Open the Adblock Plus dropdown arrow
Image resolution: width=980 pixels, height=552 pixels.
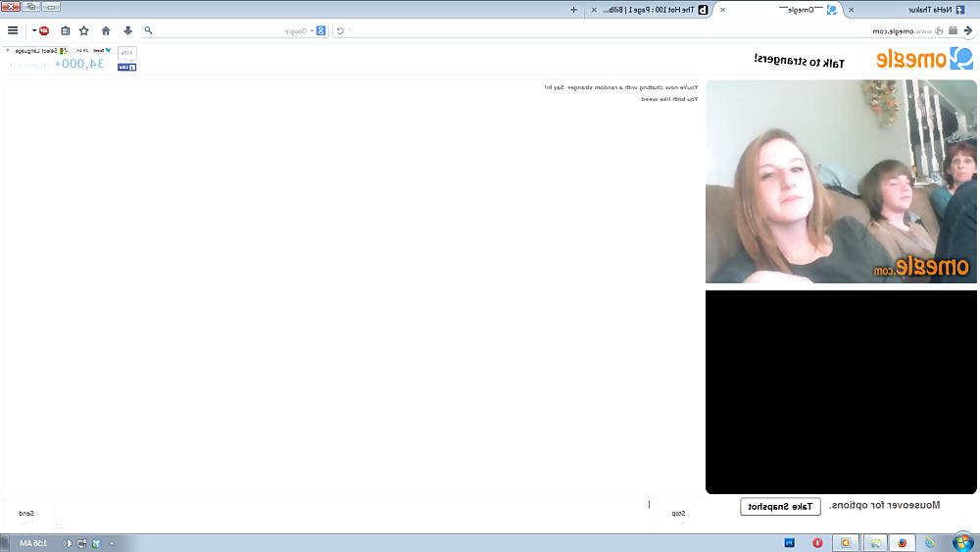click(34, 30)
